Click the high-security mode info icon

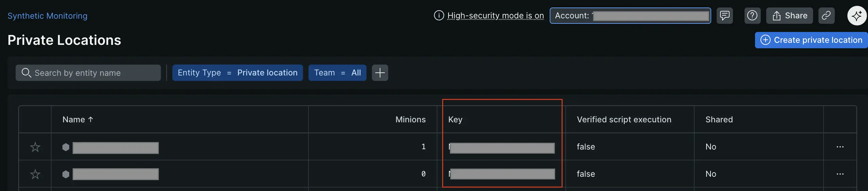tap(439, 16)
